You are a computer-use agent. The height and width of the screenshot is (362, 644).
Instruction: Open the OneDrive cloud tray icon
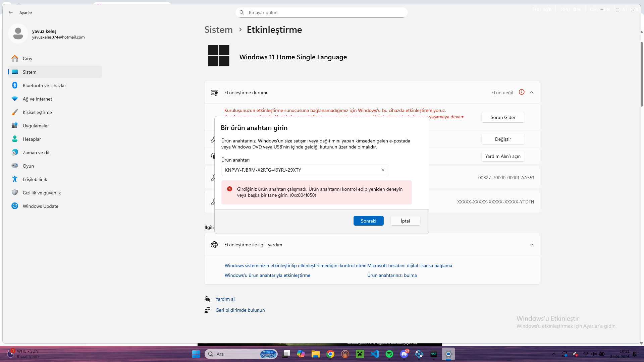click(x=575, y=354)
